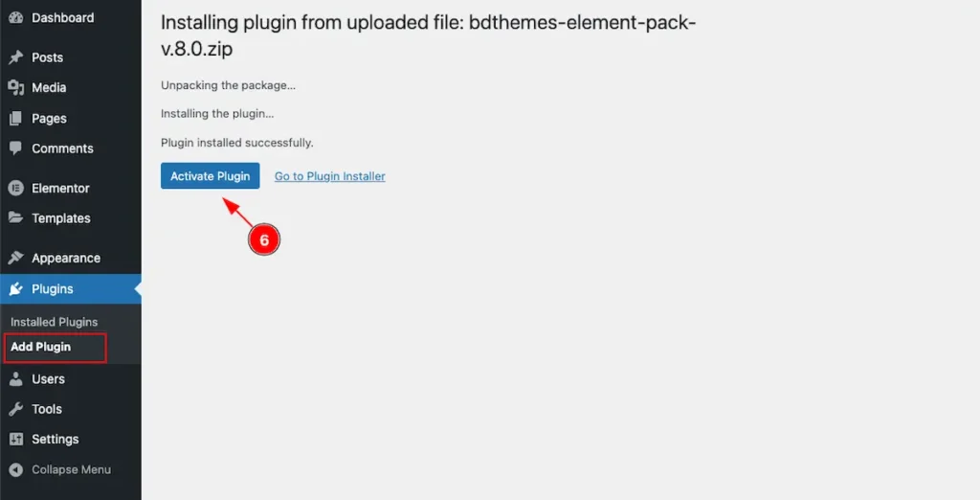
Task: Click the Users person icon
Action: pyautogui.click(x=15, y=379)
